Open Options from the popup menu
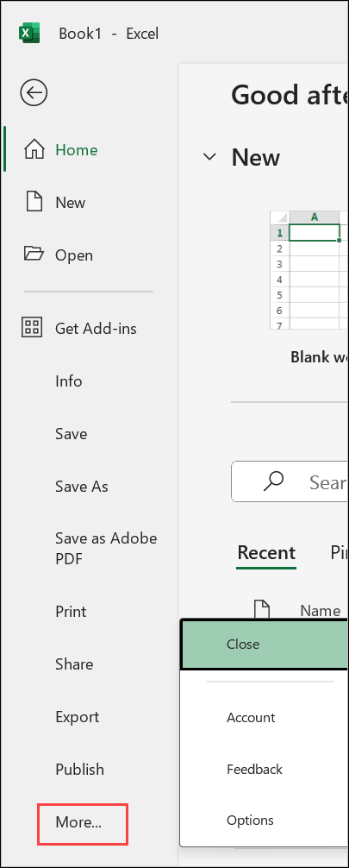 [x=265, y=820]
